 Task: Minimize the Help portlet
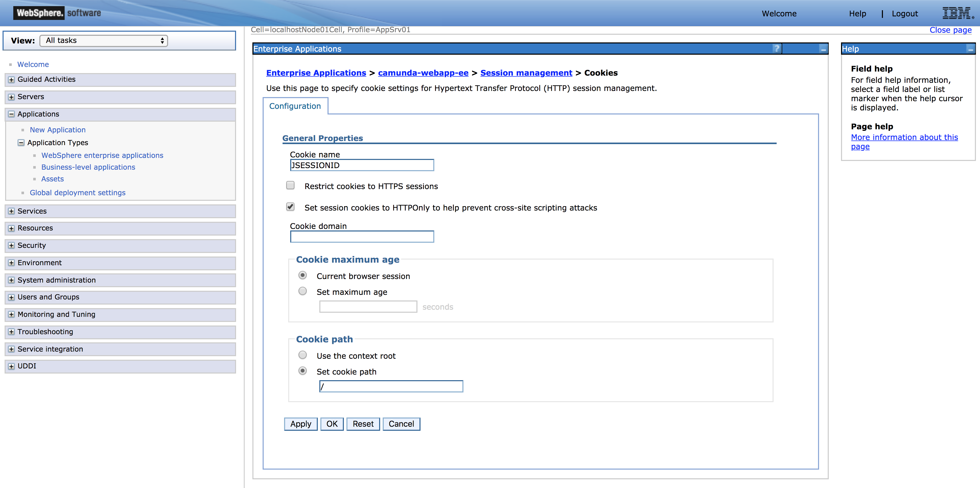[x=971, y=49]
